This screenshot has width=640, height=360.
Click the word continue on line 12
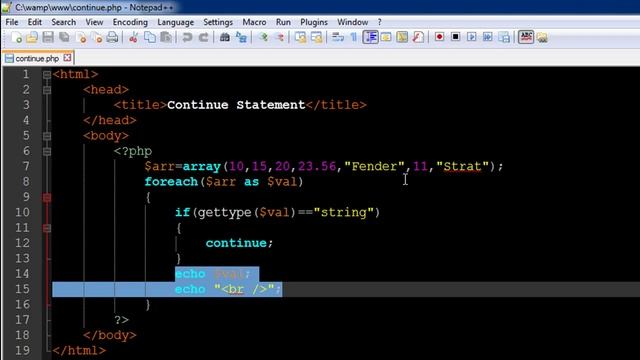pyautogui.click(x=236, y=243)
